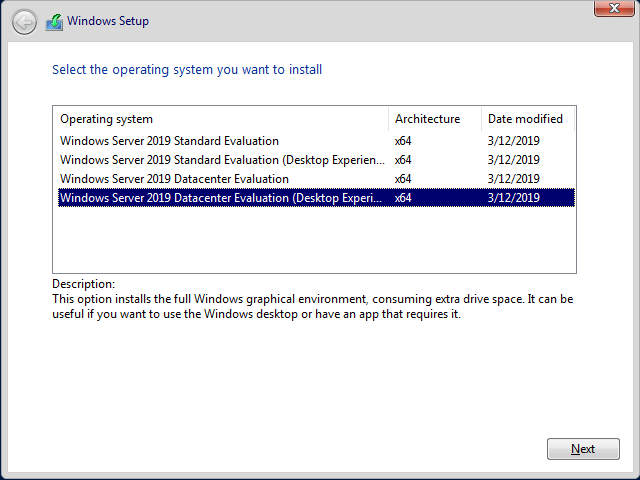Close the Windows Setup window
640x480 pixels.
click(614, 8)
